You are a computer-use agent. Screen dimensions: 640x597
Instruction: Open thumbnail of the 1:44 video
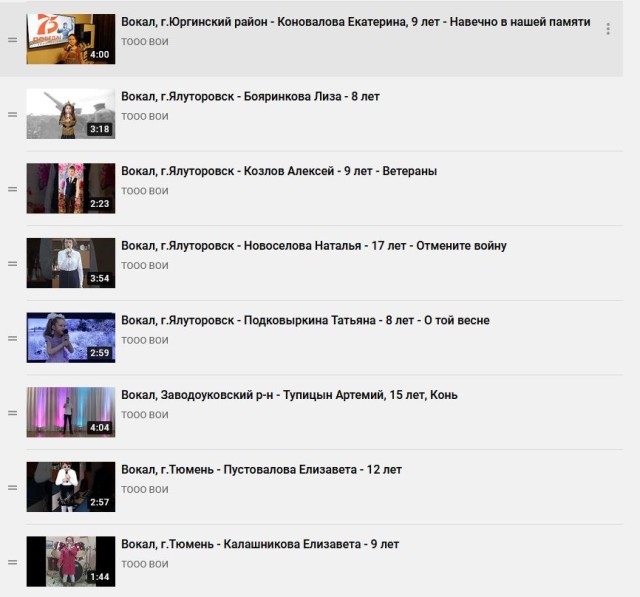coord(71,561)
